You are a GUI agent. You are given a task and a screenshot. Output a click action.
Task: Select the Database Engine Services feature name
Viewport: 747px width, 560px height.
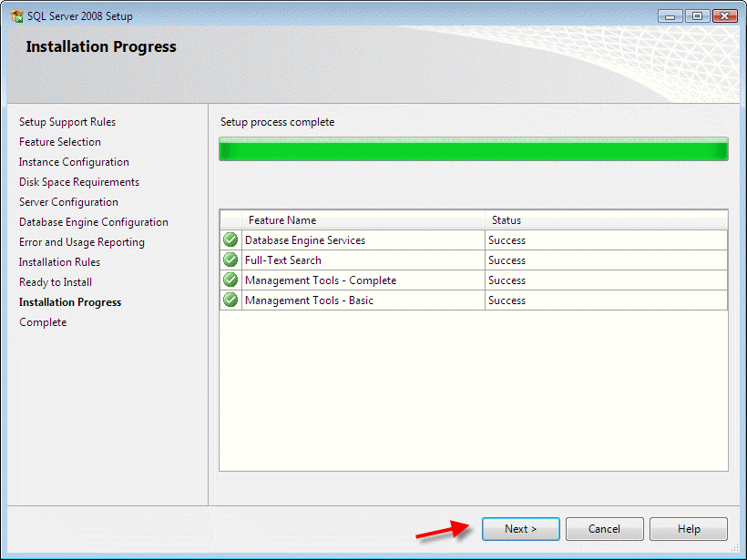point(305,240)
